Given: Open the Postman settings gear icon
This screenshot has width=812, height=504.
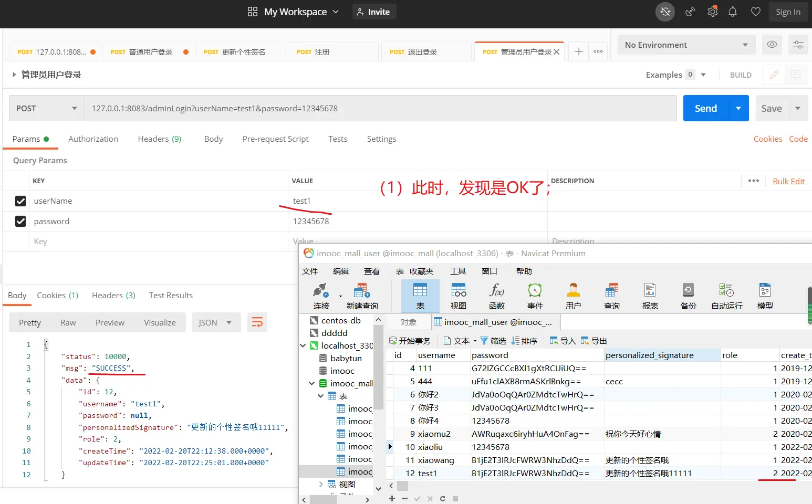Looking at the screenshot, I should pos(712,12).
